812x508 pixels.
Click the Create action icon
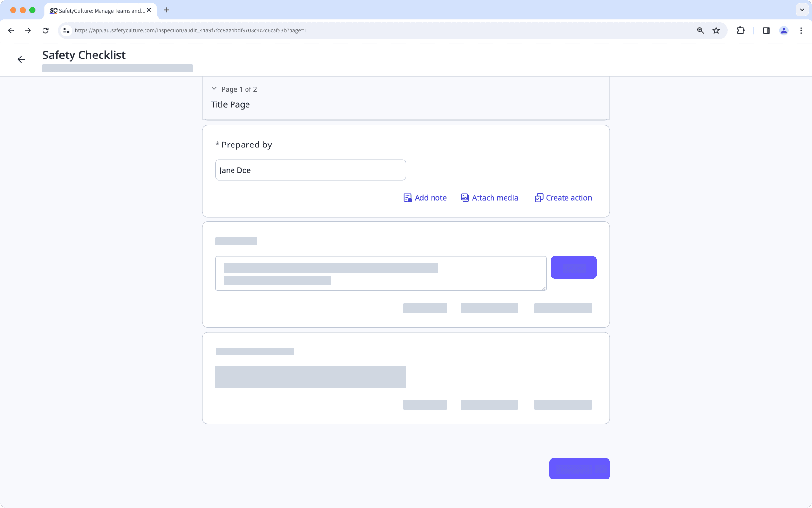click(538, 198)
